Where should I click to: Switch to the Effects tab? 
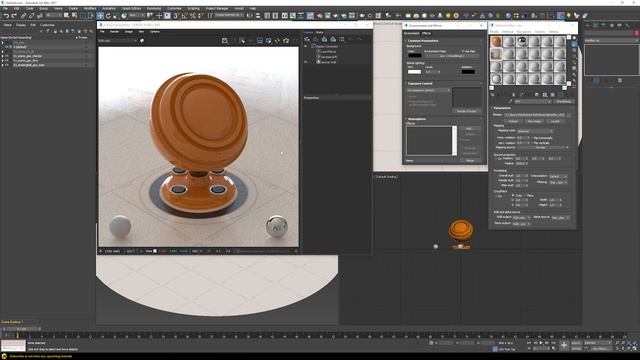pos(426,33)
